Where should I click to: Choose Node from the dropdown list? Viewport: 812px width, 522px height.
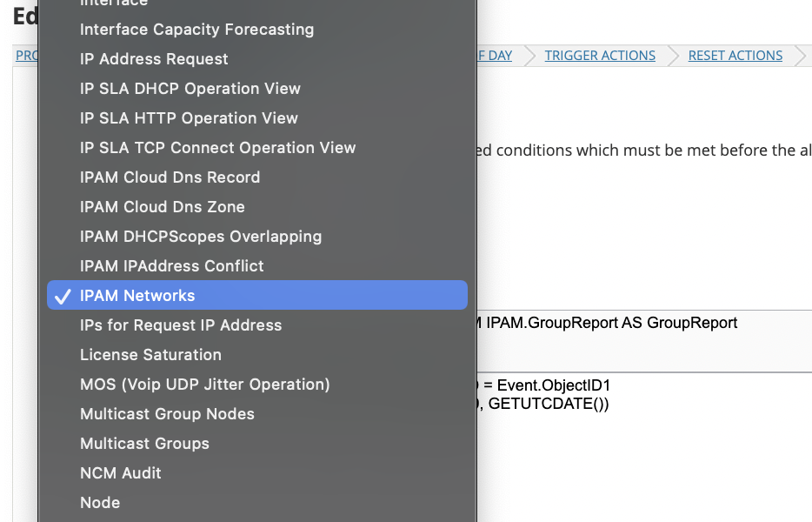click(x=100, y=503)
